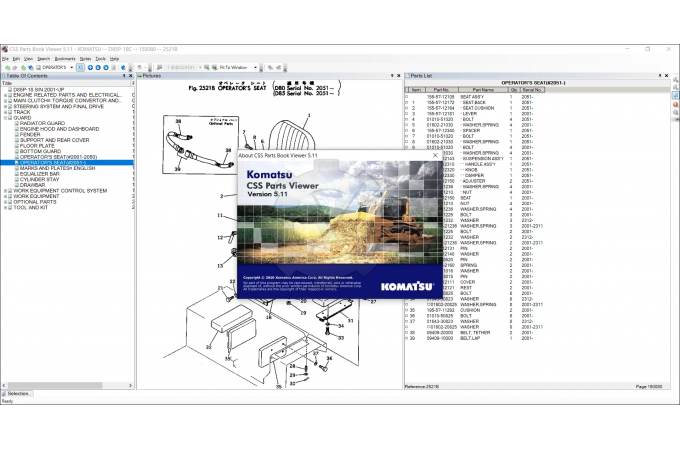Expand the OPTIONAL PARTS node
The width and height of the screenshot is (680, 450).
pos(6,202)
